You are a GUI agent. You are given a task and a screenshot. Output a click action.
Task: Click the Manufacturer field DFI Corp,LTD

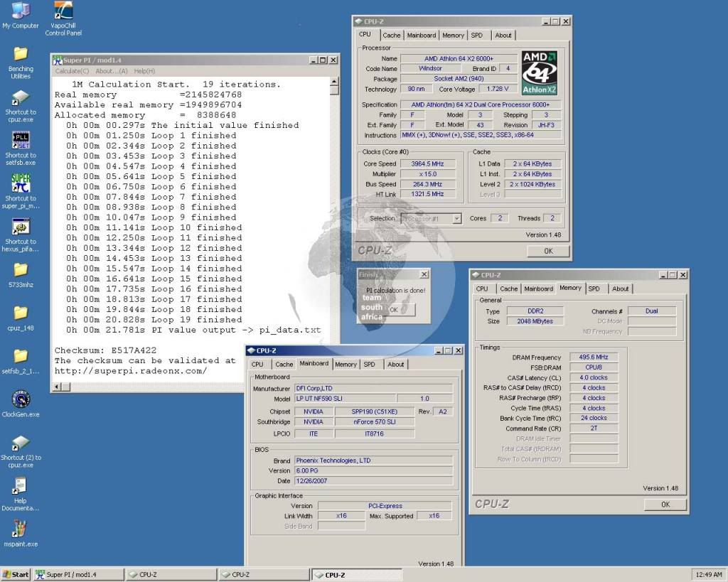[x=373, y=389]
